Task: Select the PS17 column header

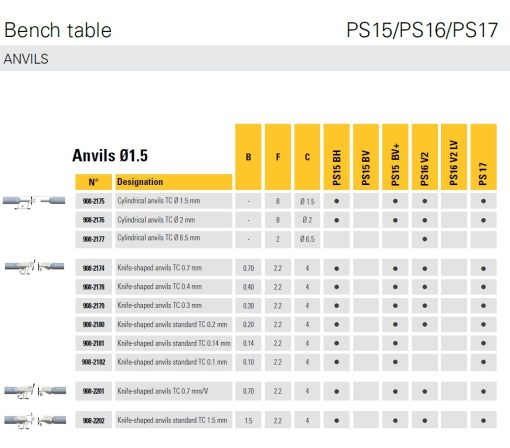Action: coord(484,157)
